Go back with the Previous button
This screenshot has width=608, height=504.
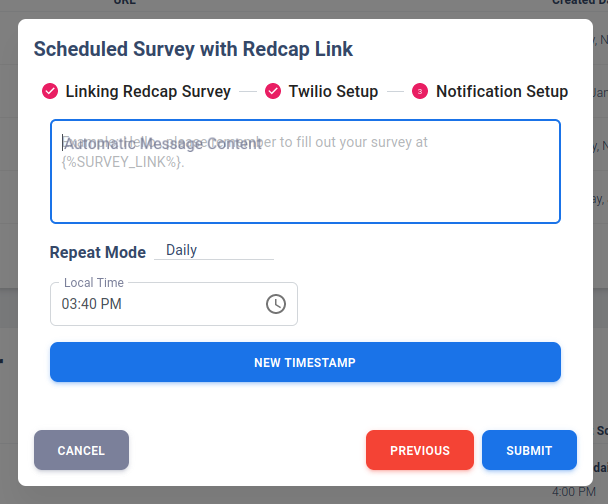[x=420, y=450]
